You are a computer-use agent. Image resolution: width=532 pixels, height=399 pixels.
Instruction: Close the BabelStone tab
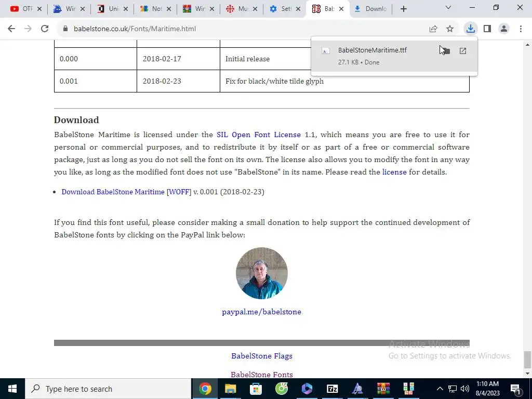pyautogui.click(x=341, y=9)
